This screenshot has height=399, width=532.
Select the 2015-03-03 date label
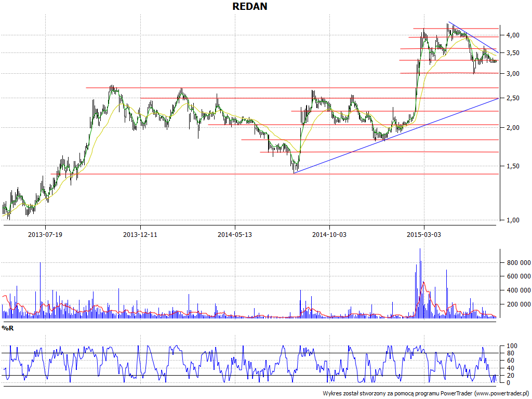[x=424, y=234]
